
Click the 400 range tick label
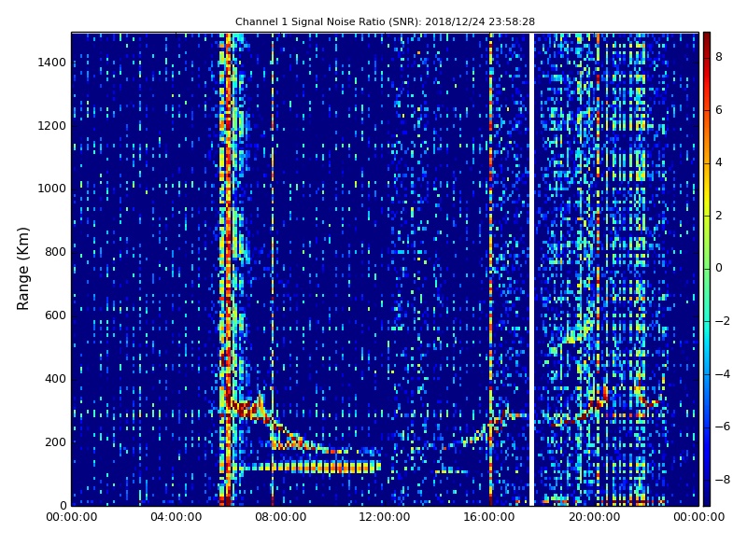(55, 379)
